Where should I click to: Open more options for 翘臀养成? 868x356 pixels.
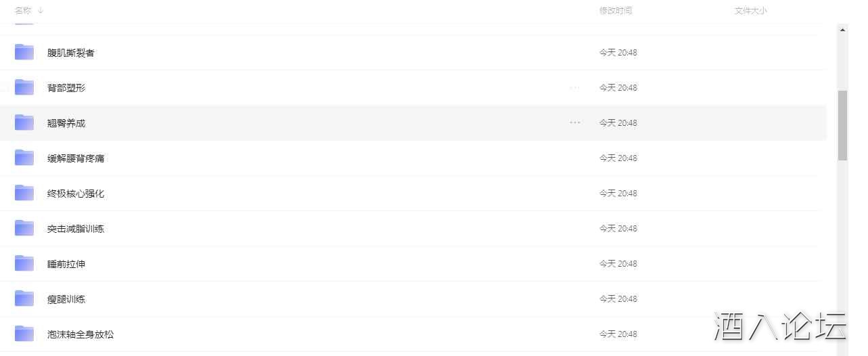point(575,123)
